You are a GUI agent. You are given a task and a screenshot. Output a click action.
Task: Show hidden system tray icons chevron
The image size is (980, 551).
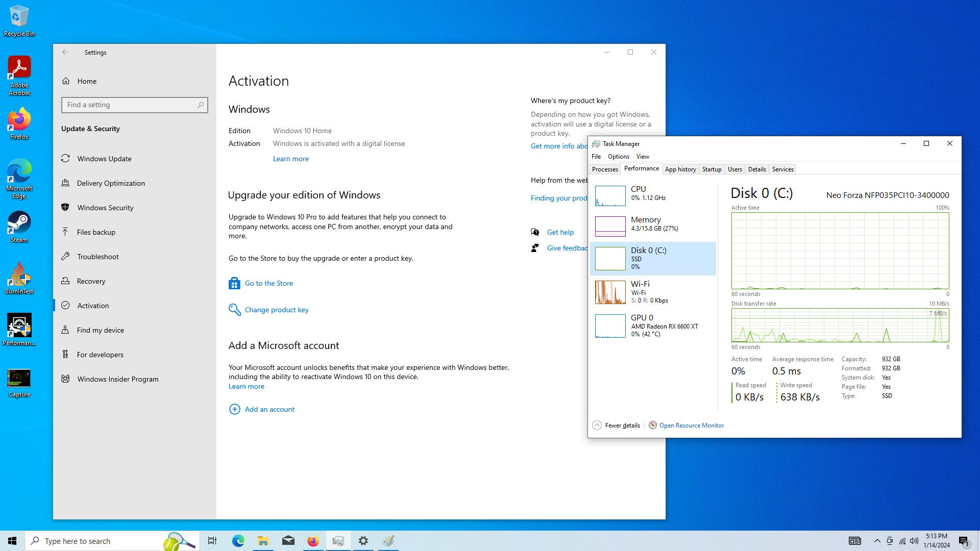point(877,541)
